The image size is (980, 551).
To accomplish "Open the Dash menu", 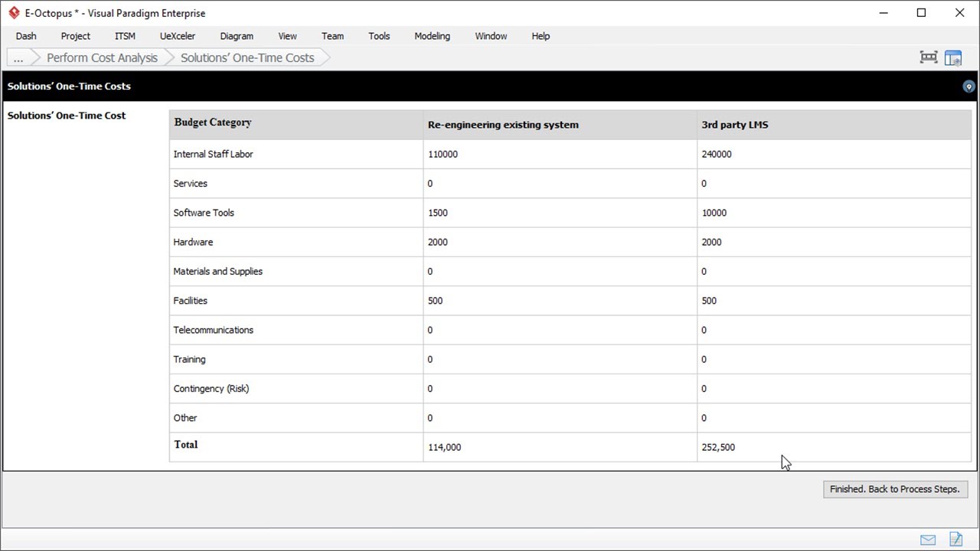I will (26, 36).
